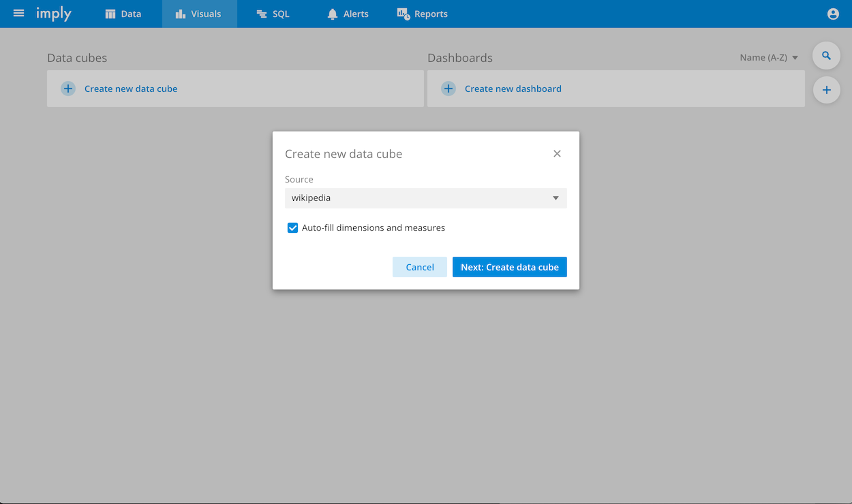Image resolution: width=852 pixels, height=504 pixels.
Task: Click the Source field label
Action: tap(299, 179)
